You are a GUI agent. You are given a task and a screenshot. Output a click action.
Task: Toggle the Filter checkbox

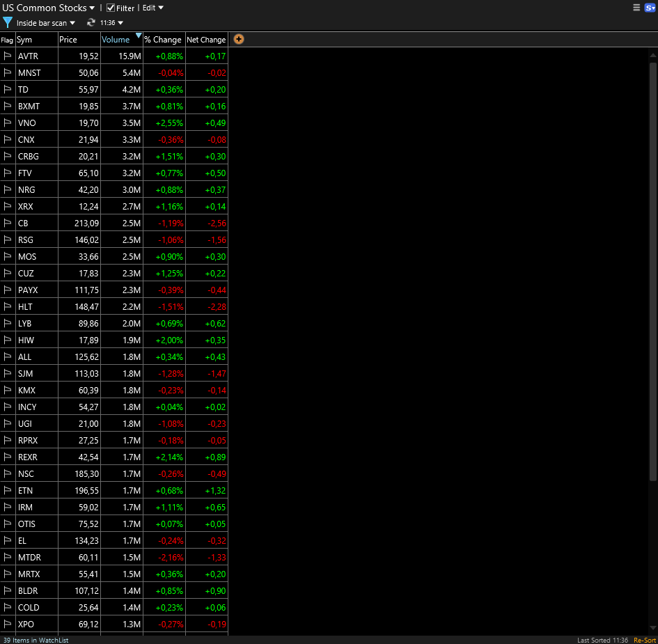109,8
